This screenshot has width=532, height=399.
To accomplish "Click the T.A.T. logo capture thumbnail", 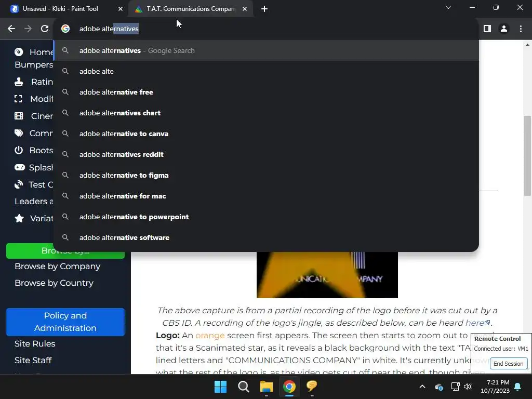I will pyautogui.click(x=327, y=275).
